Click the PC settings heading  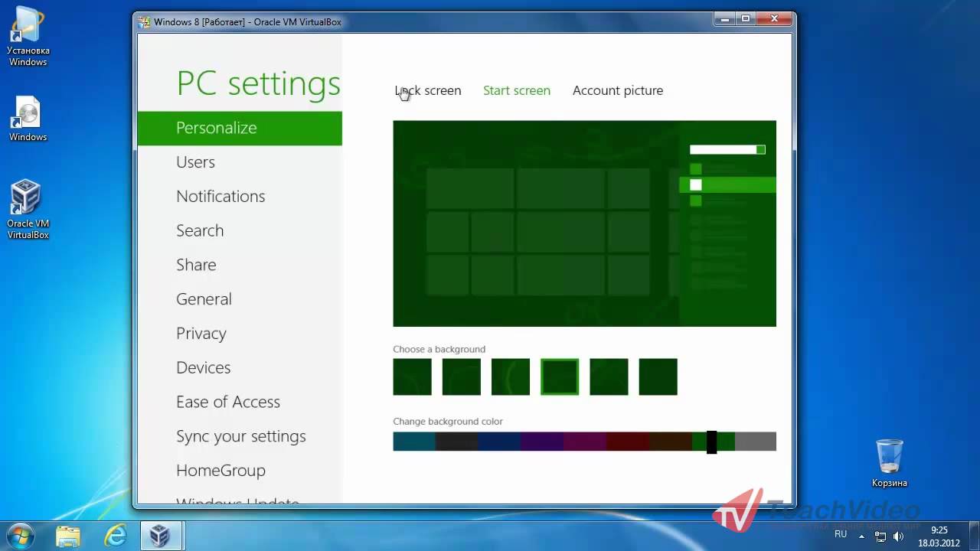(258, 83)
